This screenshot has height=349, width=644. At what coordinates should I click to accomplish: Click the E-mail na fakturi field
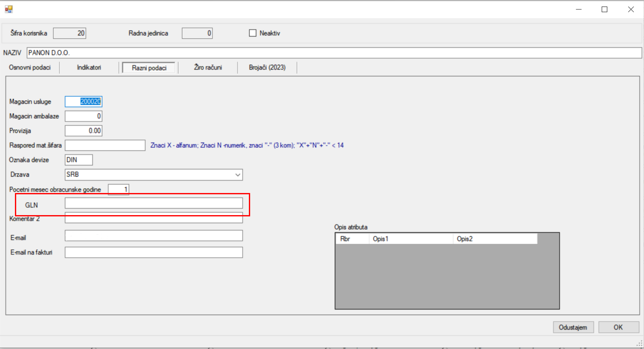pos(154,252)
